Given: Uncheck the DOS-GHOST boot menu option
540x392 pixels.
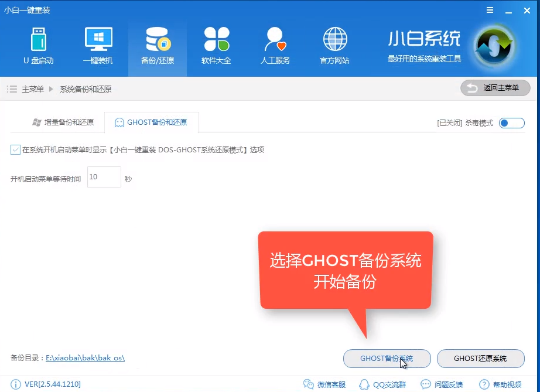Looking at the screenshot, I should [15, 150].
